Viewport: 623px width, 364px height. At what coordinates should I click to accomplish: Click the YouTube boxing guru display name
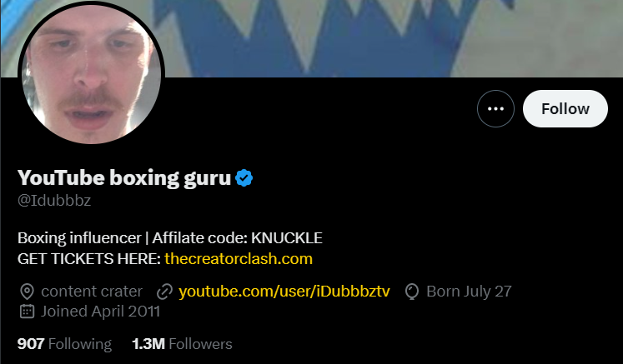(x=124, y=177)
